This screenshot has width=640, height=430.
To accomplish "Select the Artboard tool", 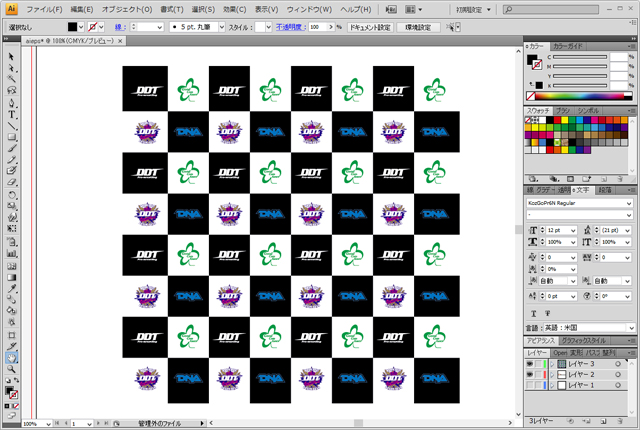I will point(11,335).
